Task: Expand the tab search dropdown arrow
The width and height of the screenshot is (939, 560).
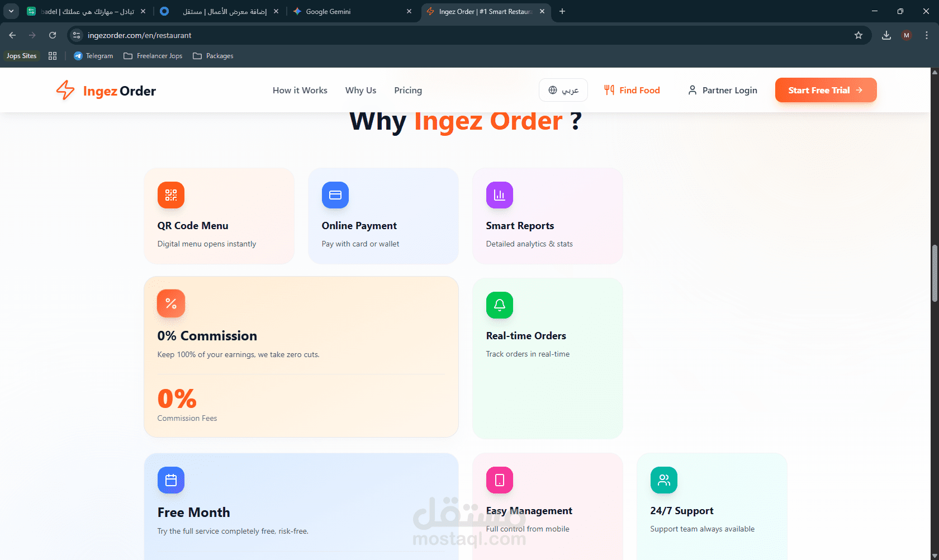Action: click(11, 11)
